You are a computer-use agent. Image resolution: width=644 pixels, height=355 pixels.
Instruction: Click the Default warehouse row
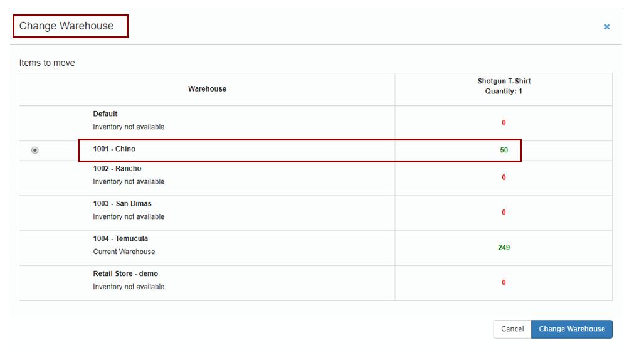click(x=315, y=124)
